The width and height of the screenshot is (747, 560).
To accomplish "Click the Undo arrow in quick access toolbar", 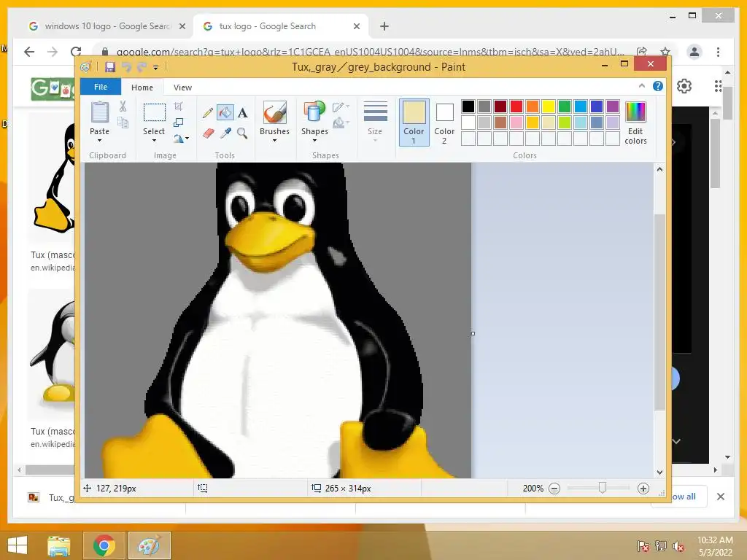I will [126, 67].
